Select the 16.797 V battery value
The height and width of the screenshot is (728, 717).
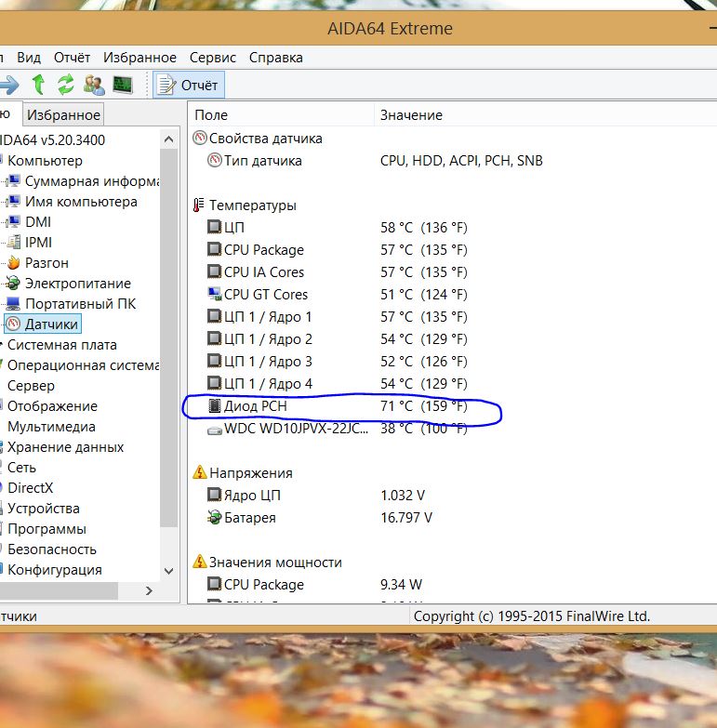pos(406,517)
